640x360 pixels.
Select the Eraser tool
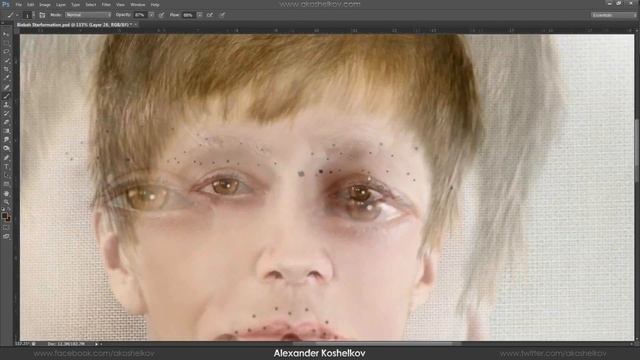[x=6, y=122]
